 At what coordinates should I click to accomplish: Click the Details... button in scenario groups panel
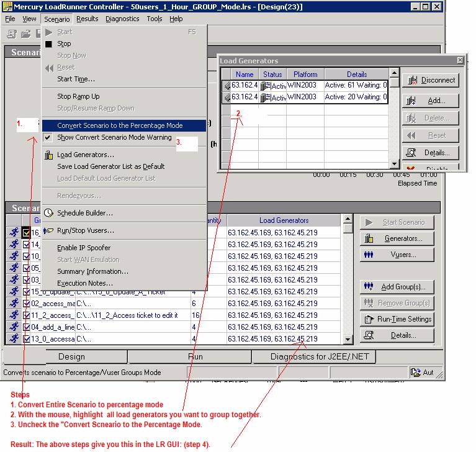point(397,335)
